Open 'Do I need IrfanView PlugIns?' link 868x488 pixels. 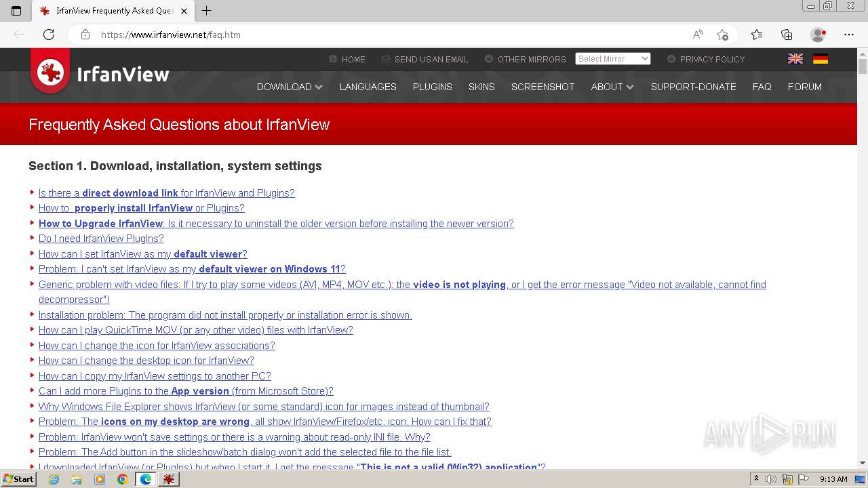pos(101,239)
